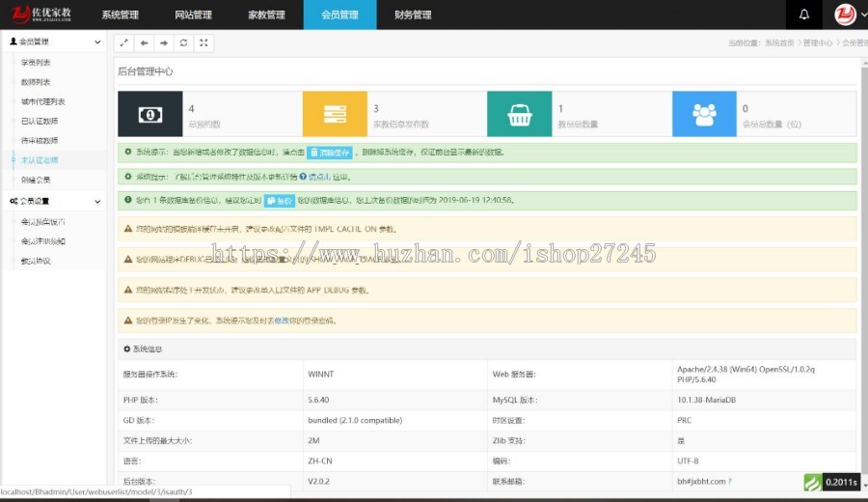The width and height of the screenshot is (868, 502).
Task: Open the user avatar menu
Action: [844, 14]
